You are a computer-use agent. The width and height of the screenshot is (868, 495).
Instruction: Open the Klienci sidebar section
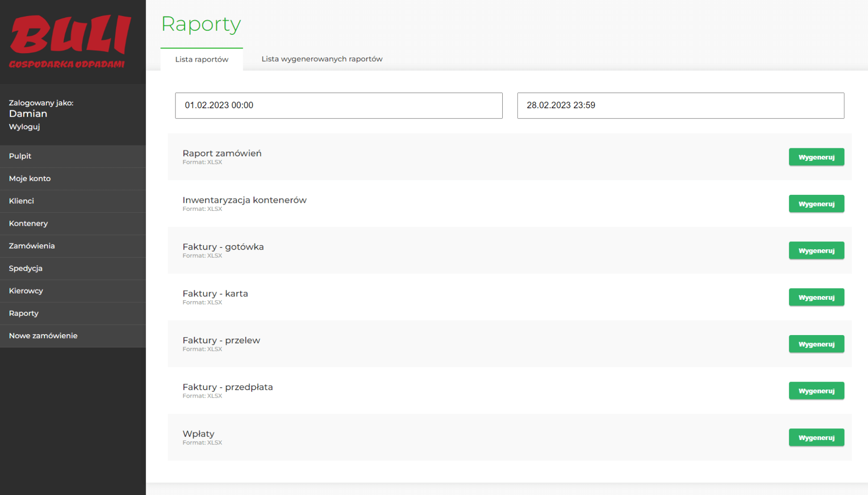[x=21, y=201]
